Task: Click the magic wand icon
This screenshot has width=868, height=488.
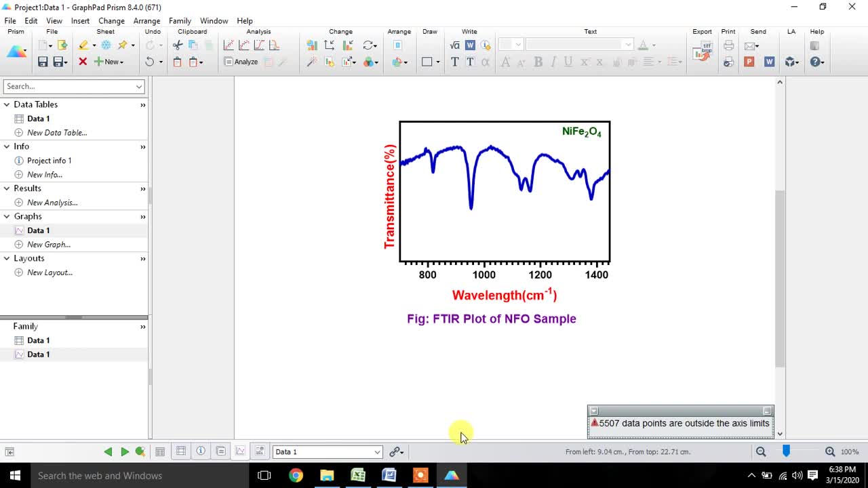Action: (x=312, y=62)
